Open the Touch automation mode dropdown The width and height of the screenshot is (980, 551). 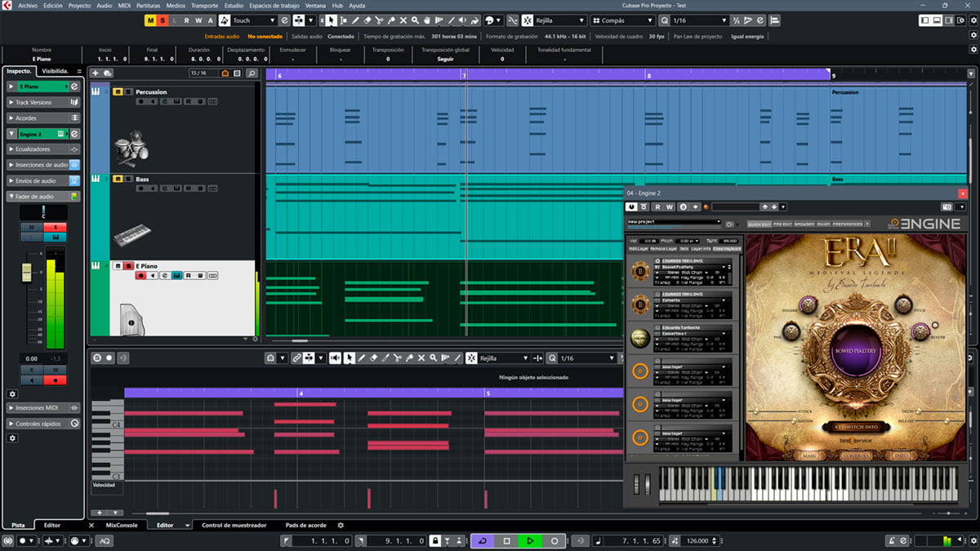pos(253,20)
